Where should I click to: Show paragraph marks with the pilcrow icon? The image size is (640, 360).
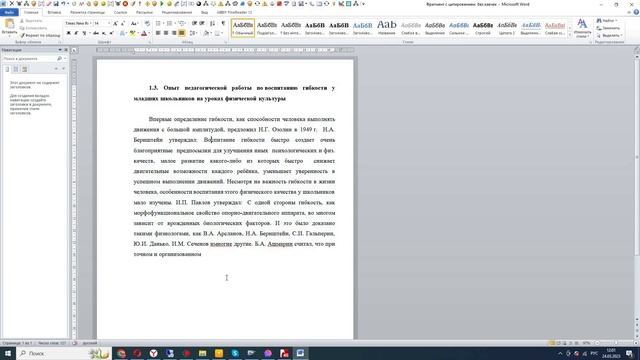point(223,23)
